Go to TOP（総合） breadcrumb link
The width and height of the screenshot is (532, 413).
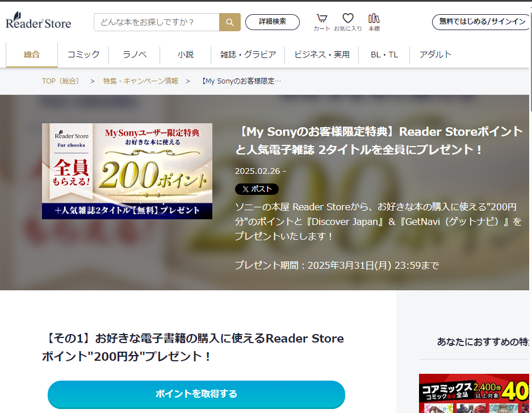pyautogui.click(x=61, y=81)
